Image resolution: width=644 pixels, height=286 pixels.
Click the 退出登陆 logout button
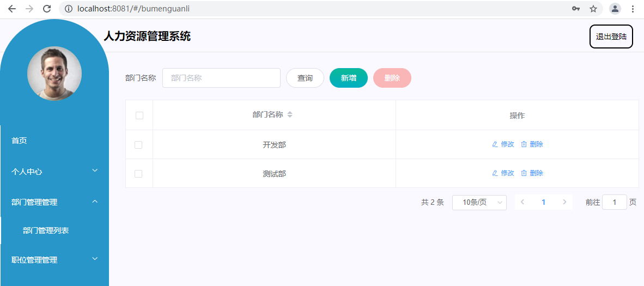pyautogui.click(x=611, y=36)
